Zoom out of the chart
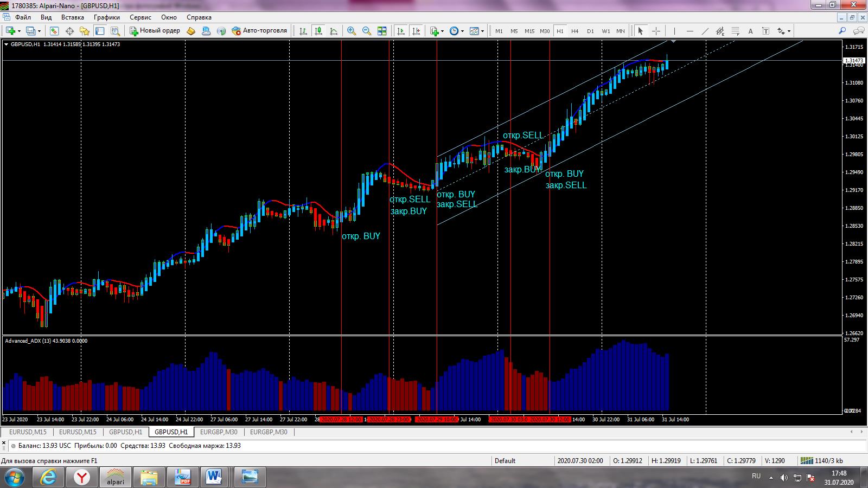 click(367, 31)
